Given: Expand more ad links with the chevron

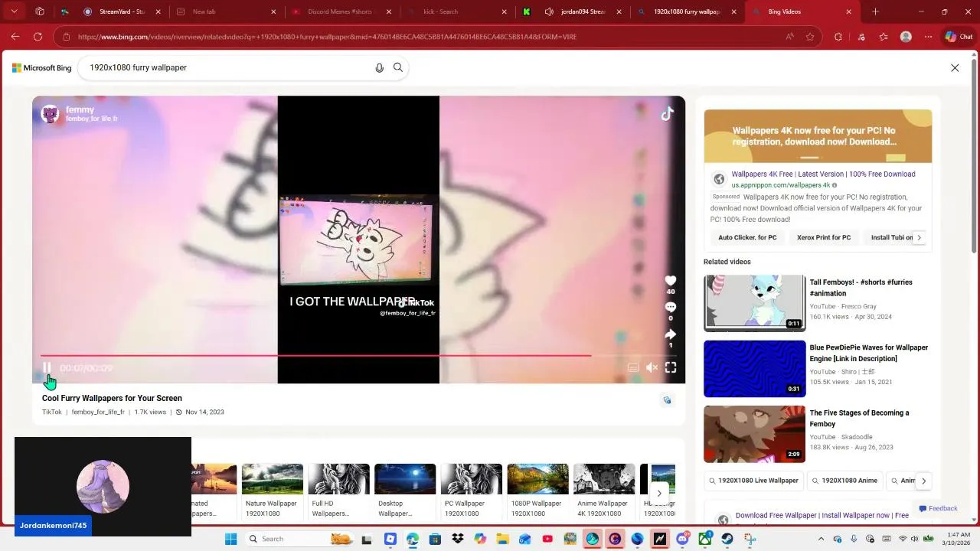Looking at the screenshot, I should (x=919, y=237).
